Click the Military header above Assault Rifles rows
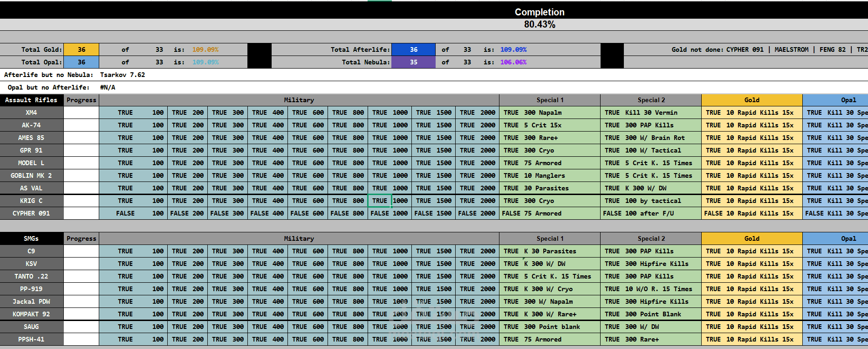868x349 pixels. pos(299,100)
